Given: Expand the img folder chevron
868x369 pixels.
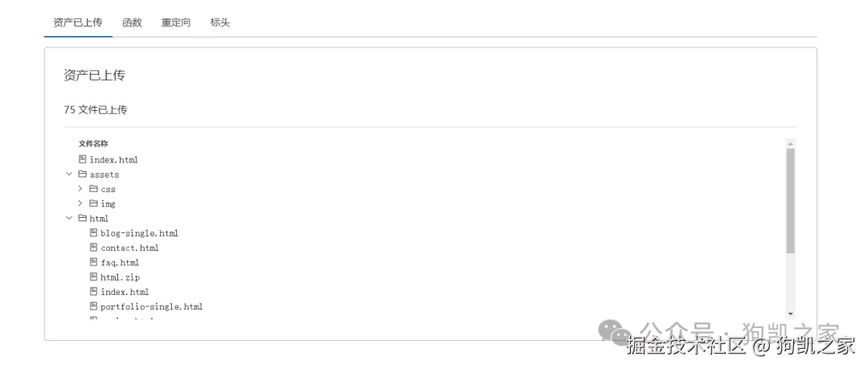Looking at the screenshot, I should coord(80,203).
